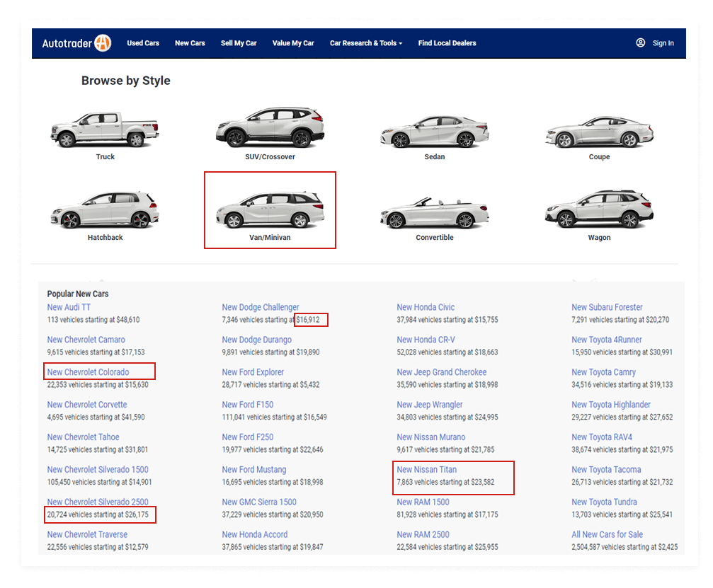Open Sell My Car in the navbar
This screenshot has height=588, width=713.
coord(239,43)
